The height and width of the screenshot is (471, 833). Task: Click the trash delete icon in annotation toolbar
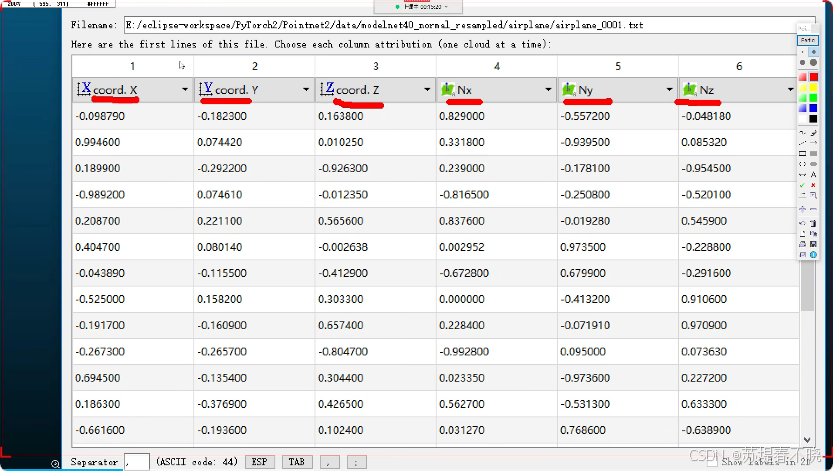coord(813,223)
